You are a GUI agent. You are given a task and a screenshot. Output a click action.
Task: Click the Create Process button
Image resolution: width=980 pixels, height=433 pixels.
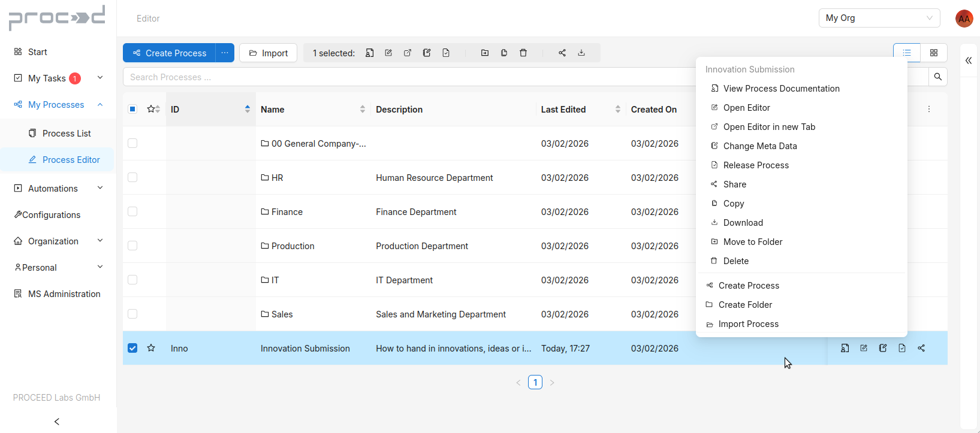169,53
